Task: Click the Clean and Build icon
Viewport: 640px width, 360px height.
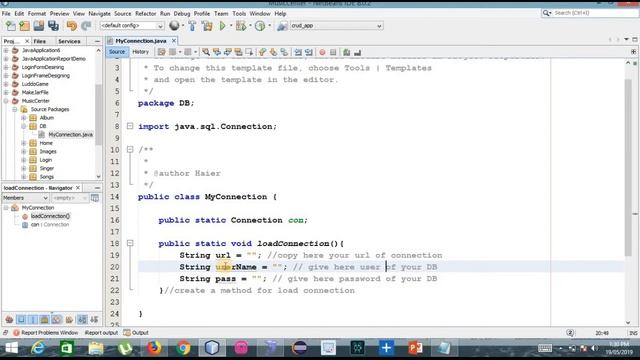Action: click(207, 26)
